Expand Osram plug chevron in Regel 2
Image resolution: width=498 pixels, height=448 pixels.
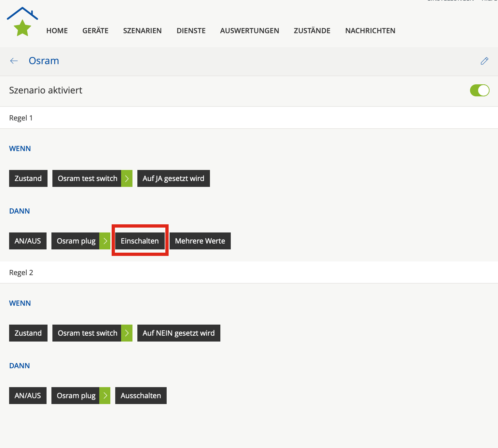(105, 396)
